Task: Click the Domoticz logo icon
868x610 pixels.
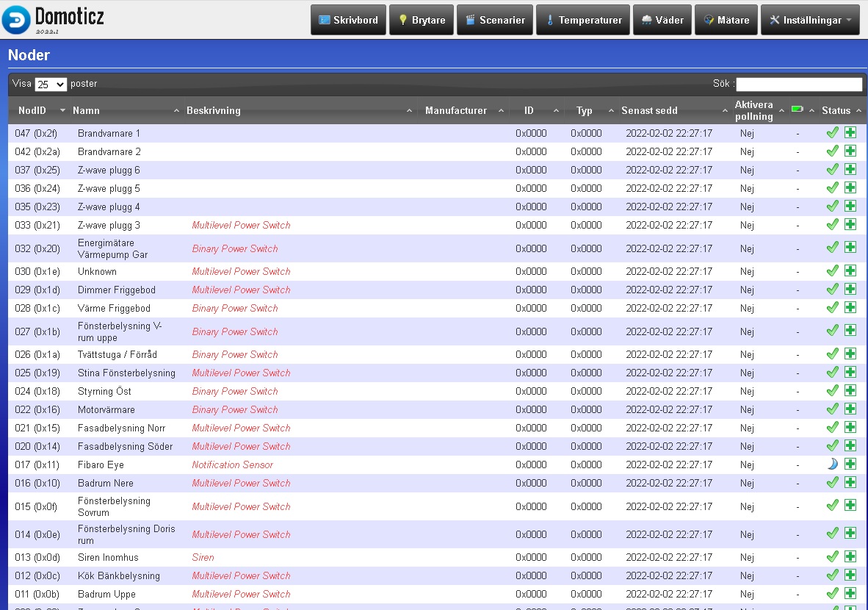Action: point(16,20)
